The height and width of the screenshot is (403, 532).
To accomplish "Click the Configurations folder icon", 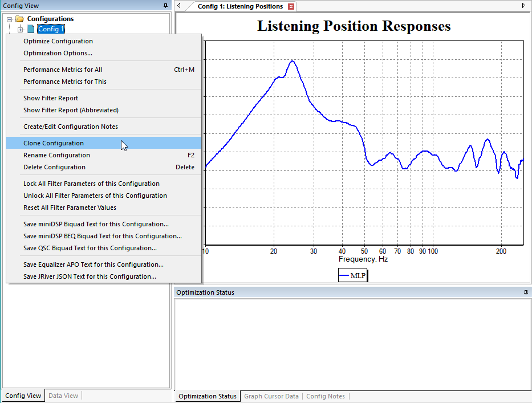I will click(20, 19).
